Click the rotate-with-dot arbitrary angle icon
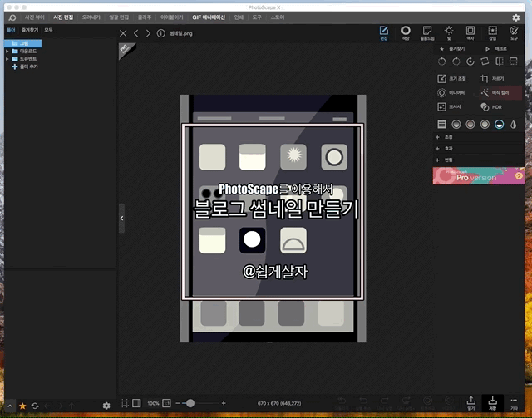This screenshot has height=418, width=532. pyautogui.click(x=470, y=61)
